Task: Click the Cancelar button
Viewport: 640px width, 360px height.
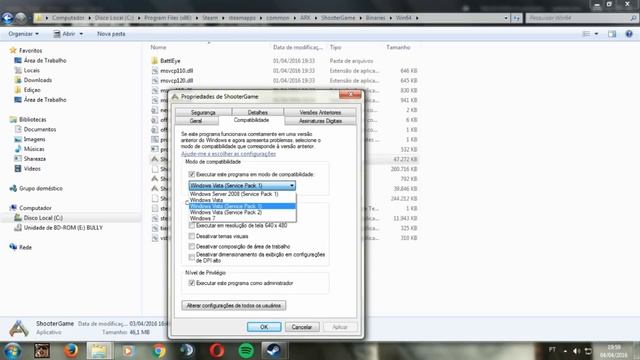Action: [x=302, y=327]
